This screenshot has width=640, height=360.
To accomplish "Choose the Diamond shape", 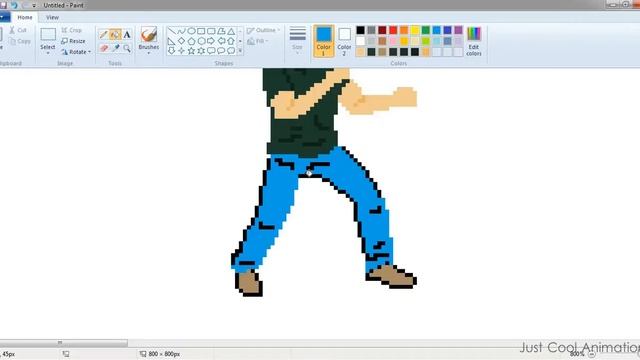I will pyautogui.click(x=181, y=41).
